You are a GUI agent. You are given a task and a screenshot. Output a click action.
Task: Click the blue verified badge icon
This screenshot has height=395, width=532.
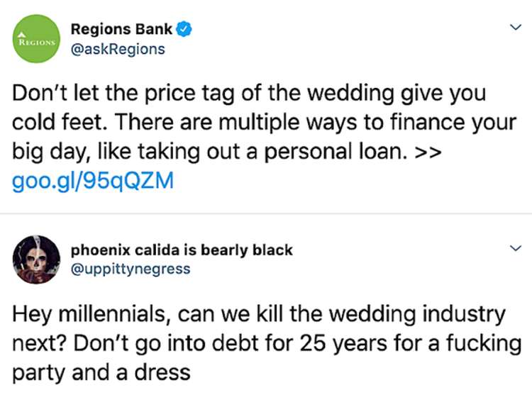tap(183, 30)
